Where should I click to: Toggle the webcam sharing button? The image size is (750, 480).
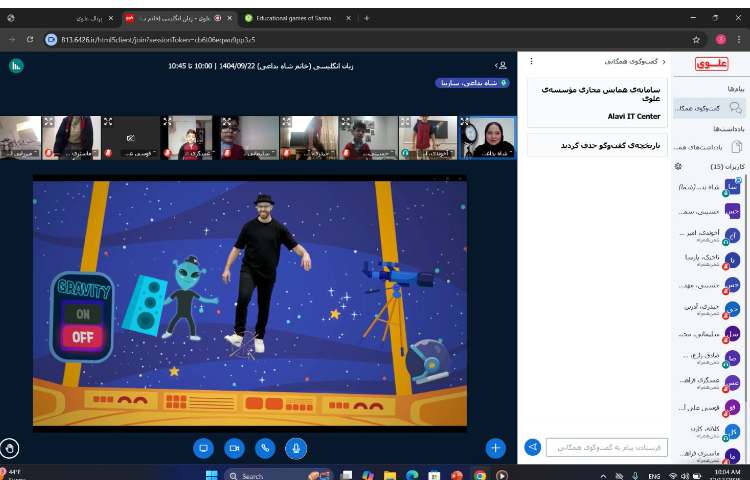234,448
